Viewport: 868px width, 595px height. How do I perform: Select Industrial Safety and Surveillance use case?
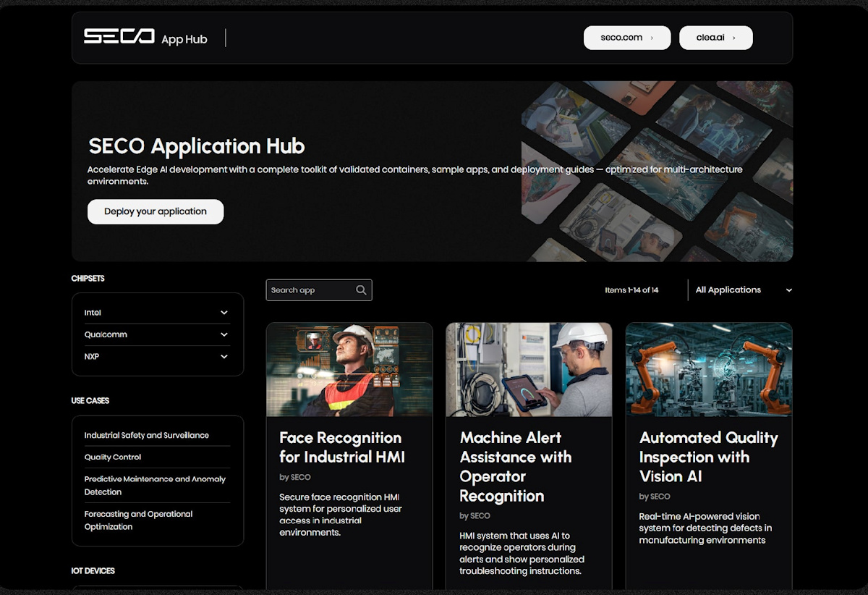click(x=146, y=435)
